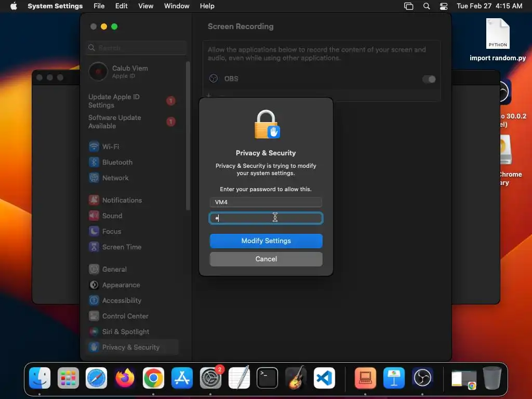This screenshot has width=532, height=399.
Task: Open Control Center from menu bar
Action: [444, 6]
